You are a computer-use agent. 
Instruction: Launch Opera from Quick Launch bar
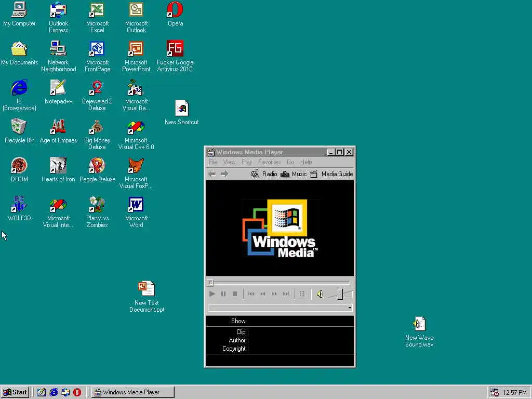pos(77,392)
